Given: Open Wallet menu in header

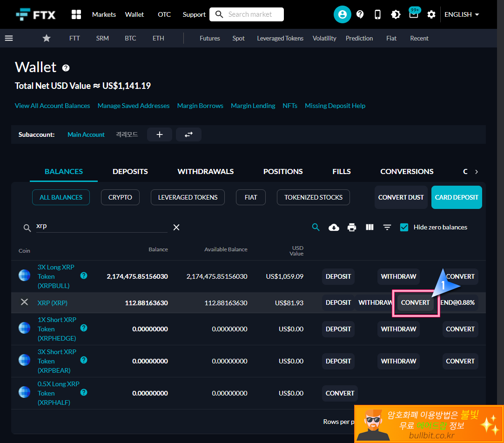Looking at the screenshot, I should [134, 14].
